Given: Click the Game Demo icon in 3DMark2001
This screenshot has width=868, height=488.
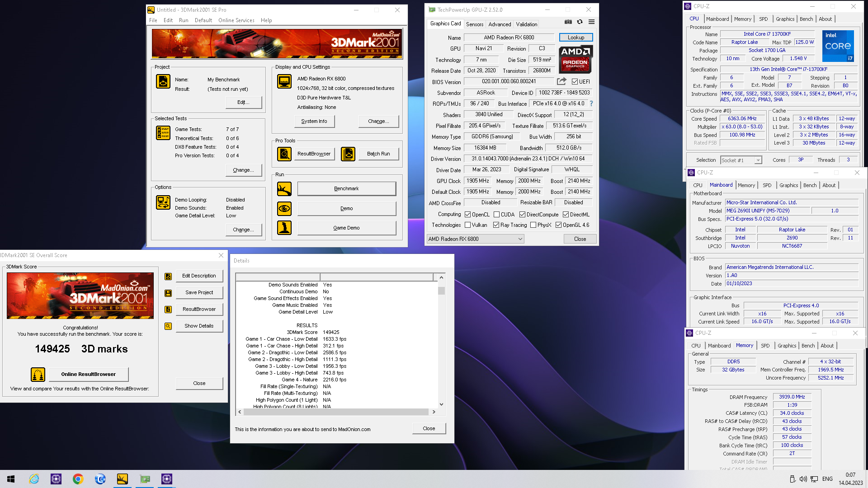Looking at the screenshot, I should click(x=284, y=228).
